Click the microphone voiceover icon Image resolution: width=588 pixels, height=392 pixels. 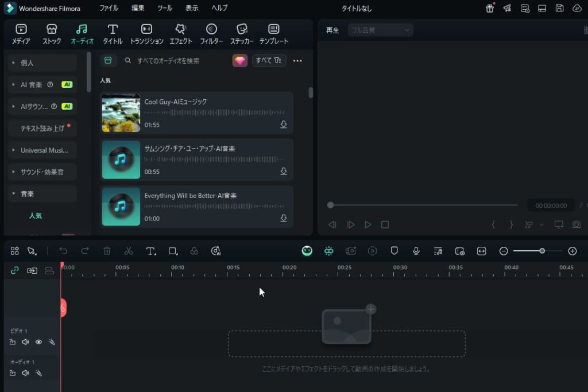point(416,251)
